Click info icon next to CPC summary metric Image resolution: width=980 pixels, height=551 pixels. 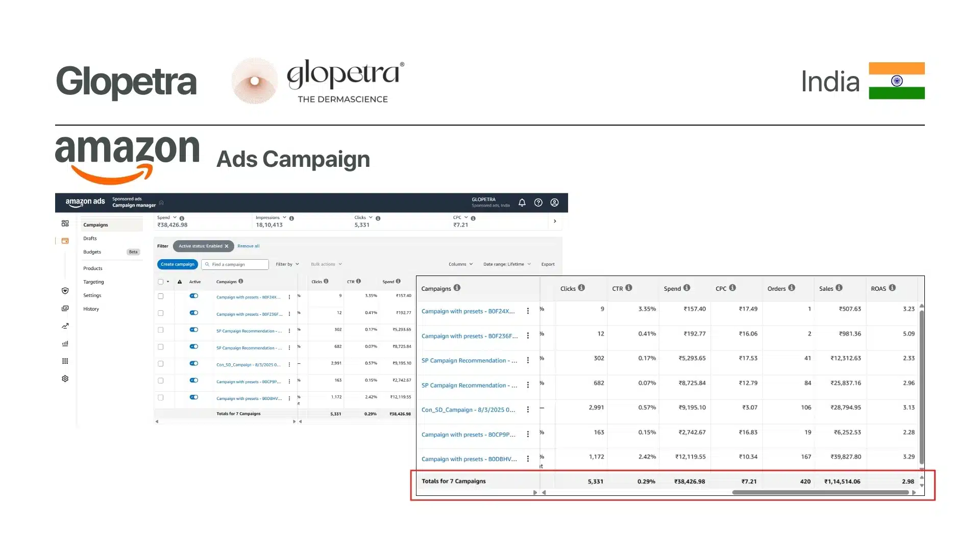(x=473, y=218)
